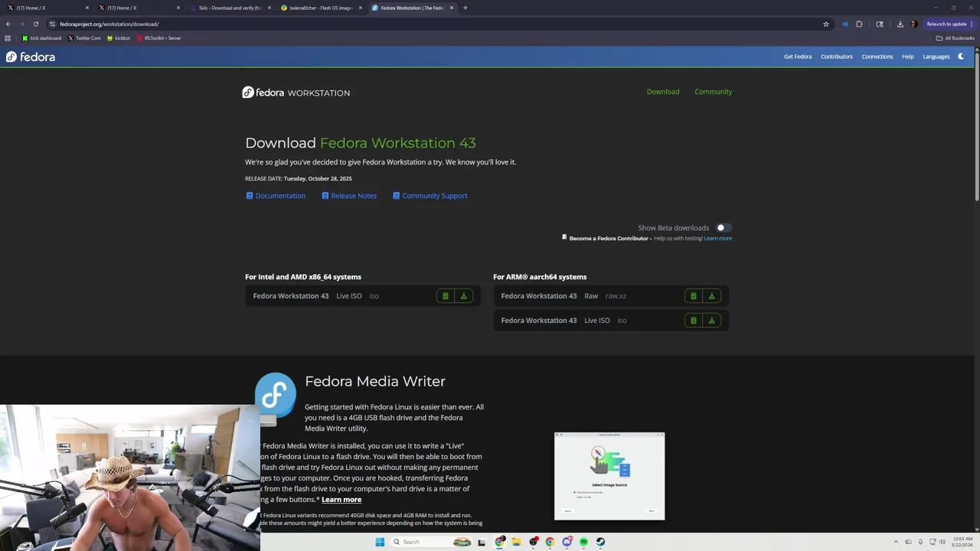Verify aarch64 Raw image checksum icon
980x551 pixels.
[x=693, y=296]
